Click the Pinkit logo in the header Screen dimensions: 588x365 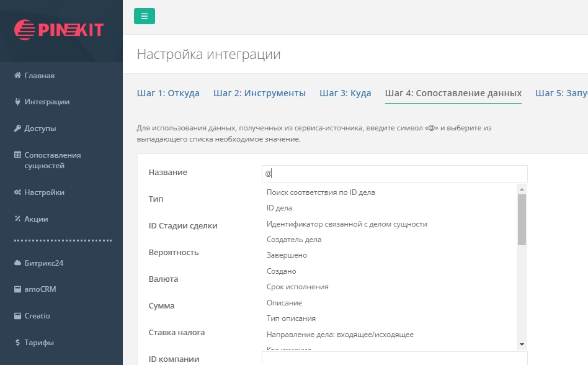click(x=60, y=29)
